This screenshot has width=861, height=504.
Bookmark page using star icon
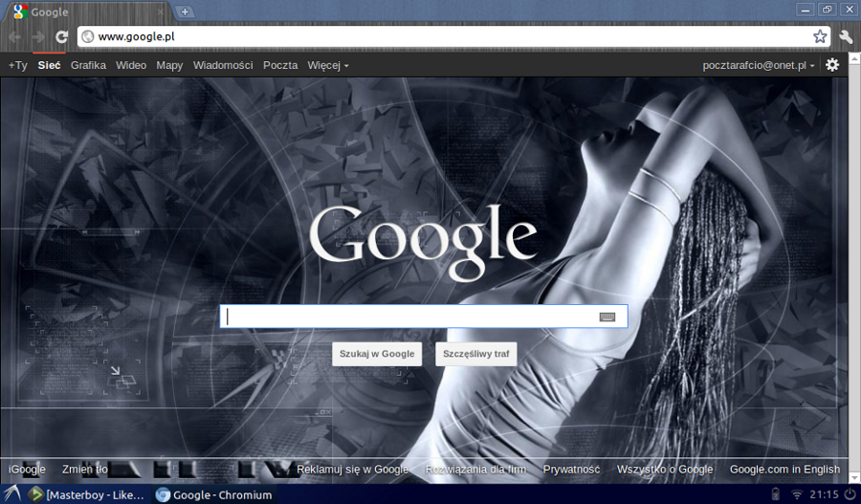click(x=820, y=36)
